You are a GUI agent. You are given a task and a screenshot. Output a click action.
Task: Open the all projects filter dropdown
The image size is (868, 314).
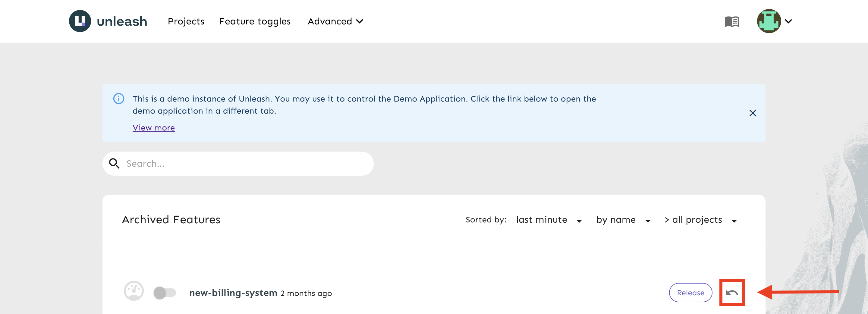[700, 220]
